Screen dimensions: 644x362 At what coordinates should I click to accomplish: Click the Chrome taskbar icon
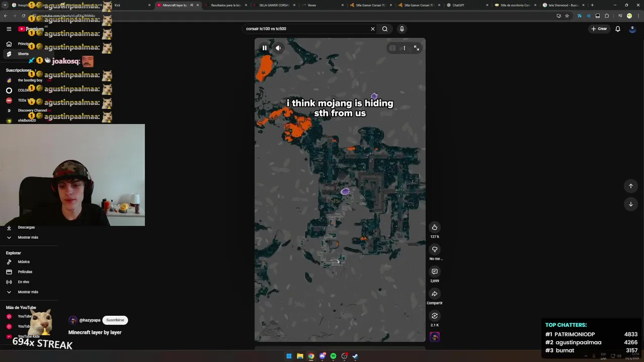tap(311, 356)
